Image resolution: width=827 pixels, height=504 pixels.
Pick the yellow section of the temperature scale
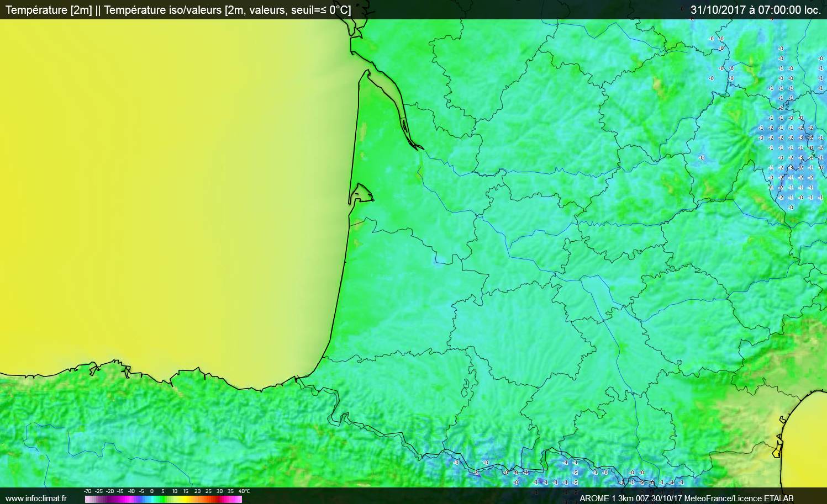[185, 499]
